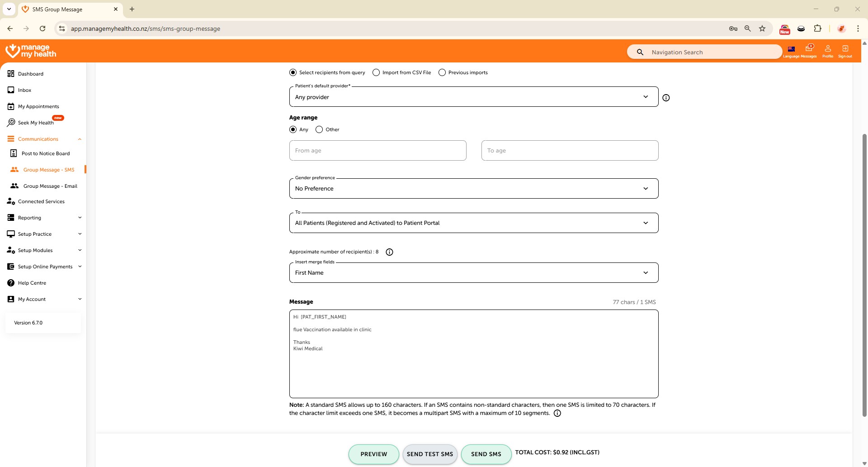Click the From age input field
The image size is (868, 467).
tap(377, 151)
